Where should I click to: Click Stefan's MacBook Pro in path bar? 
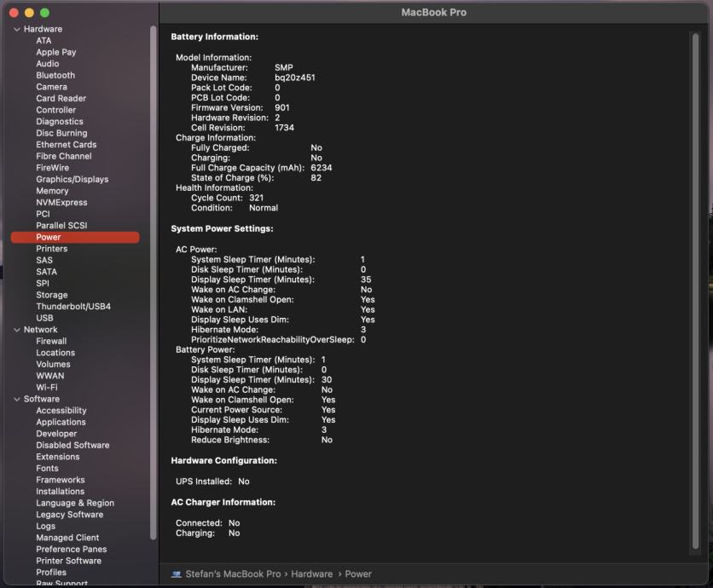(x=234, y=574)
